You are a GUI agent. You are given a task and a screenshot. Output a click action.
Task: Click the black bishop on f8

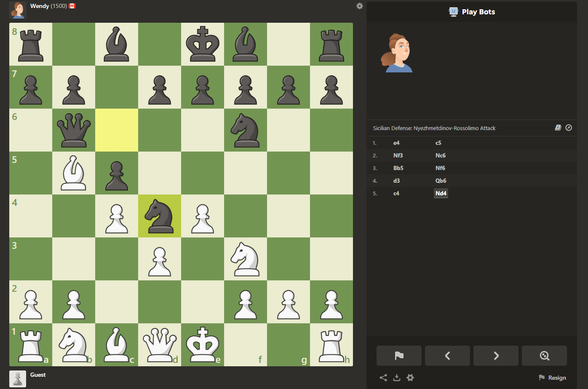pyautogui.click(x=246, y=44)
